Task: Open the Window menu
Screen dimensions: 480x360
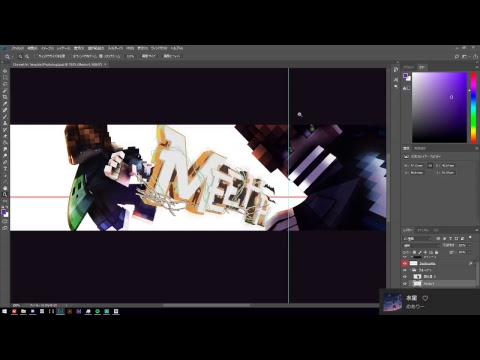Action: (x=159, y=48)
